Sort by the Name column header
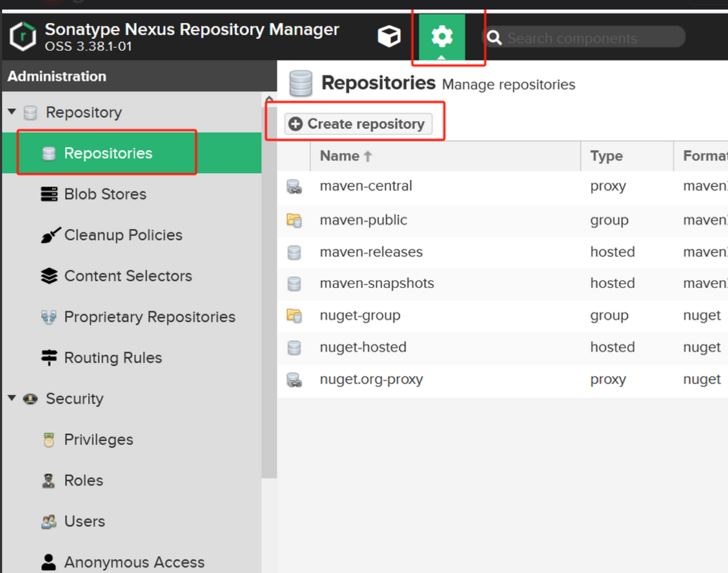728x573 pixels. pyautogui.click(x=445, y=156)
